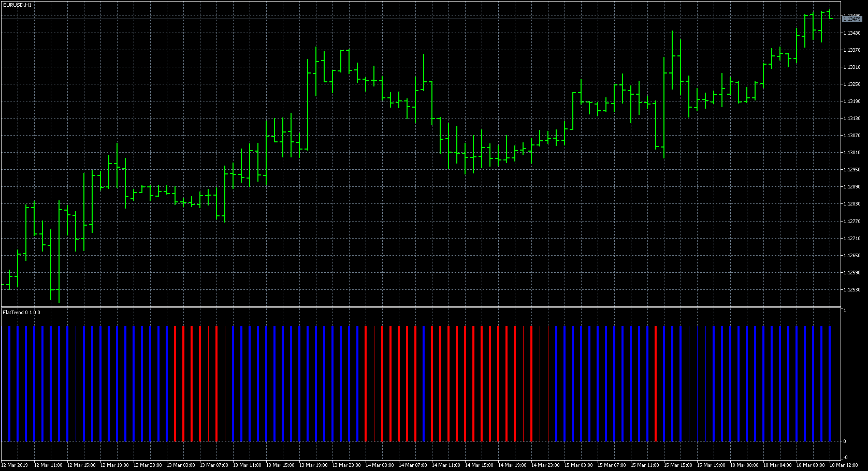Screen dimensions: 868x471
Task: Click the EURUSD,H1 chart symbol label
Action: pos(17,5)
